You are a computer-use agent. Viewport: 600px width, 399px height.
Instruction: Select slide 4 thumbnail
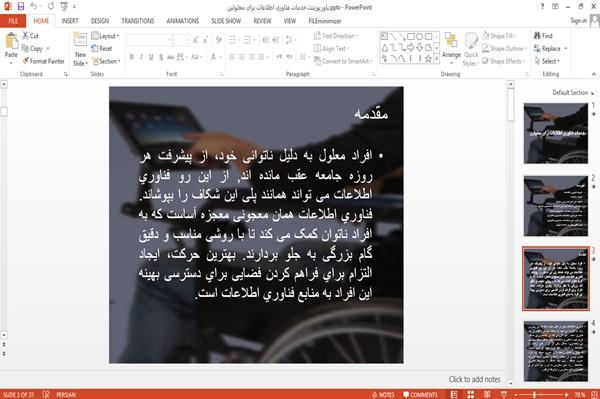556,351
